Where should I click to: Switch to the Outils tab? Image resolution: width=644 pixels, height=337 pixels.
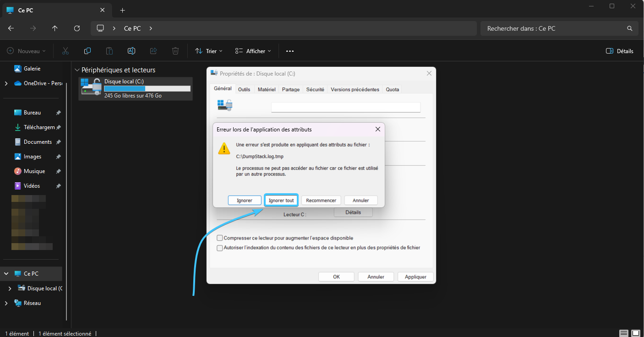tap(244, 89)
